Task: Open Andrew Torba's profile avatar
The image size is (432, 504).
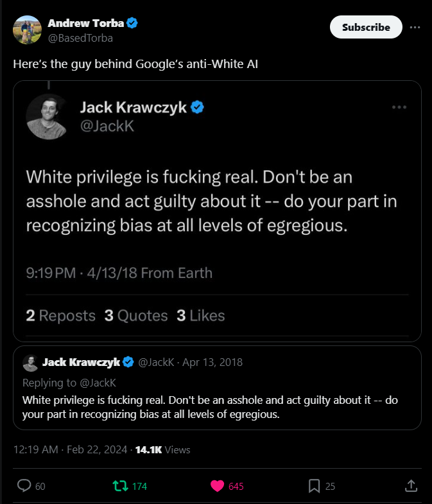Action: pyautogui.click(x=28, y=30)
